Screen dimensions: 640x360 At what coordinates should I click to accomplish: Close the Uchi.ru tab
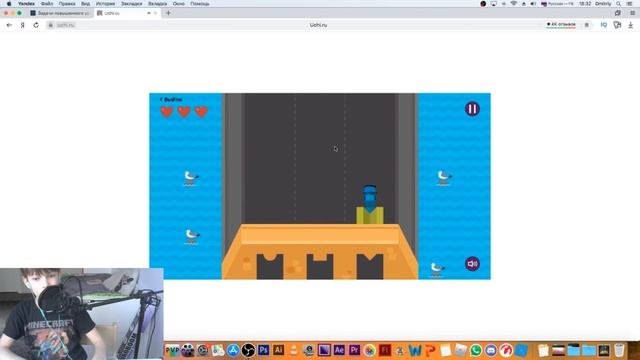point(155,13)
